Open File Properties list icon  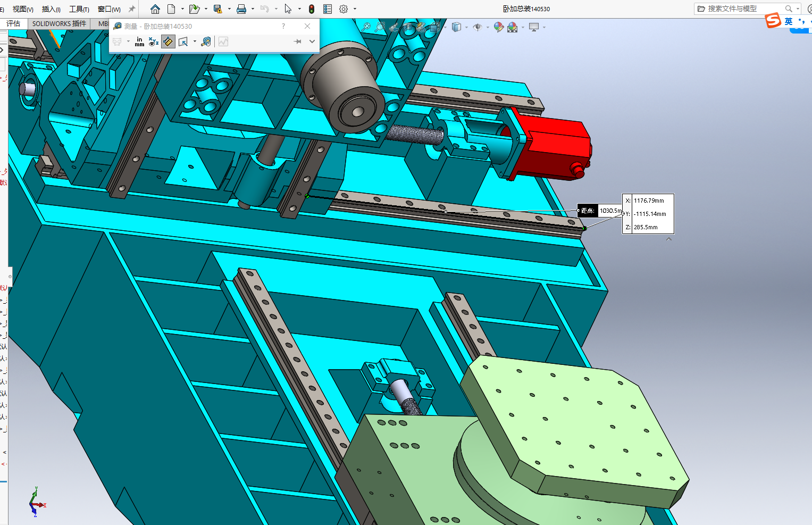(x=328, y=9)
